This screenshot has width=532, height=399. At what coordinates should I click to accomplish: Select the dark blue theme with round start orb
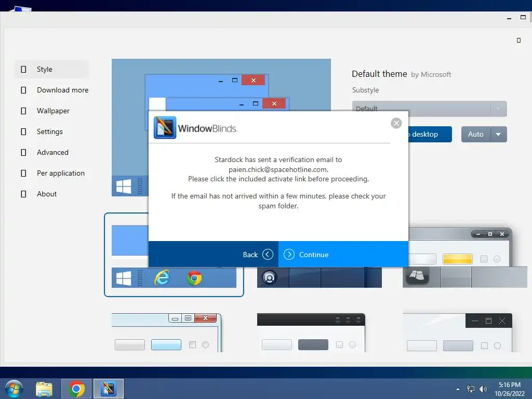pos(320,277)
